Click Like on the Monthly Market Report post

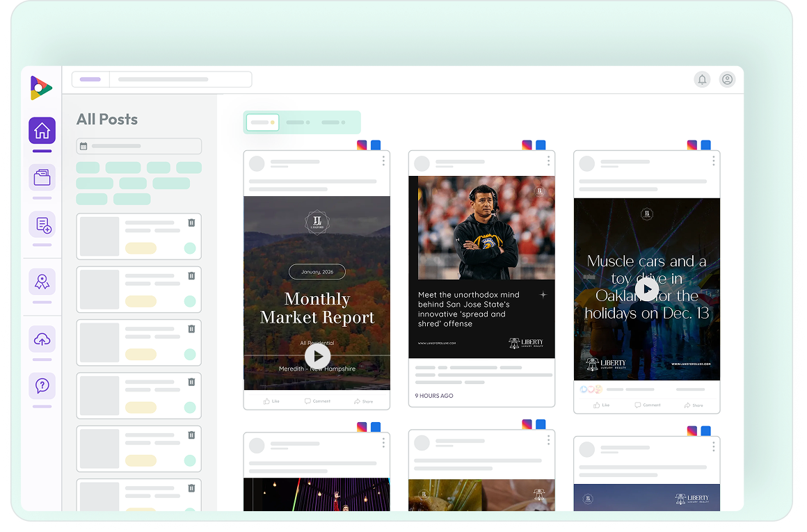[x=271, y=401]
